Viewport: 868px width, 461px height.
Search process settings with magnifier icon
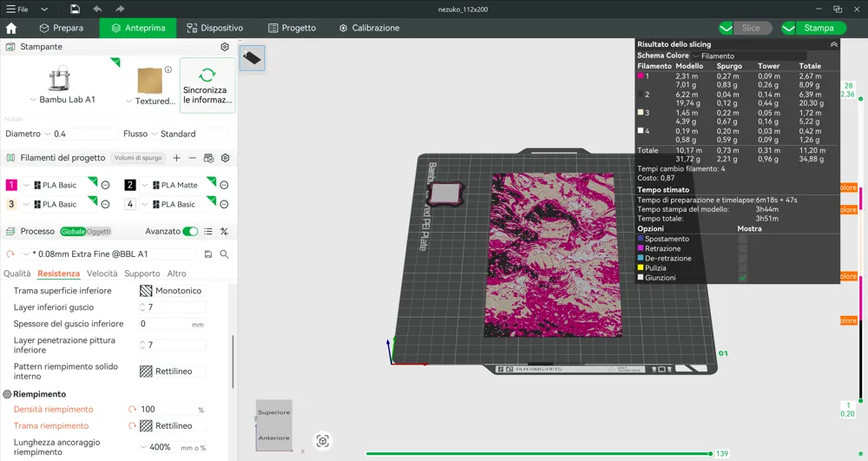[x=224, y=254]
